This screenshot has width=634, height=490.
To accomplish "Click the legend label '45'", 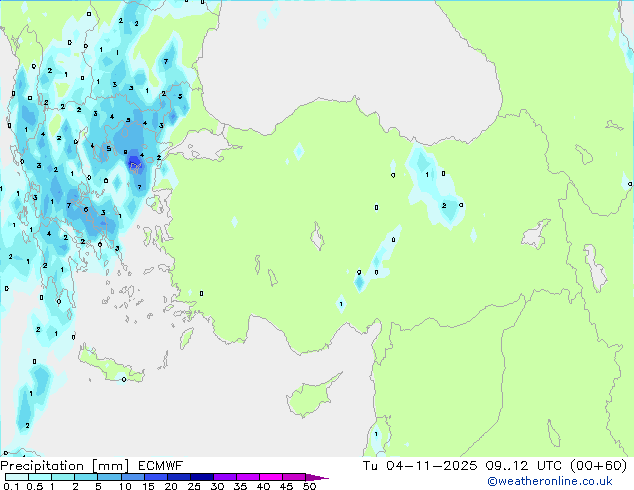I will pos(286,486).
